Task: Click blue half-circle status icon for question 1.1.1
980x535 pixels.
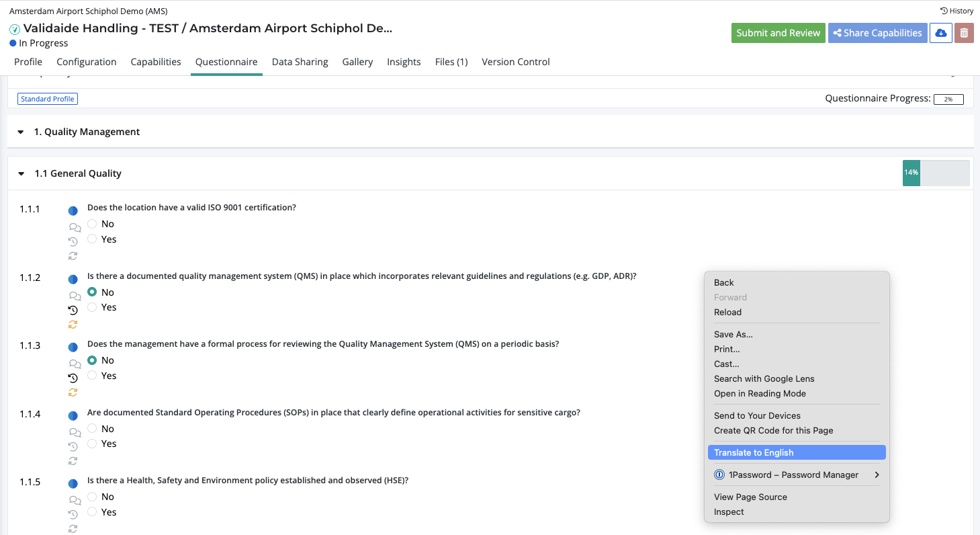Action: click(x=73, y=211)
